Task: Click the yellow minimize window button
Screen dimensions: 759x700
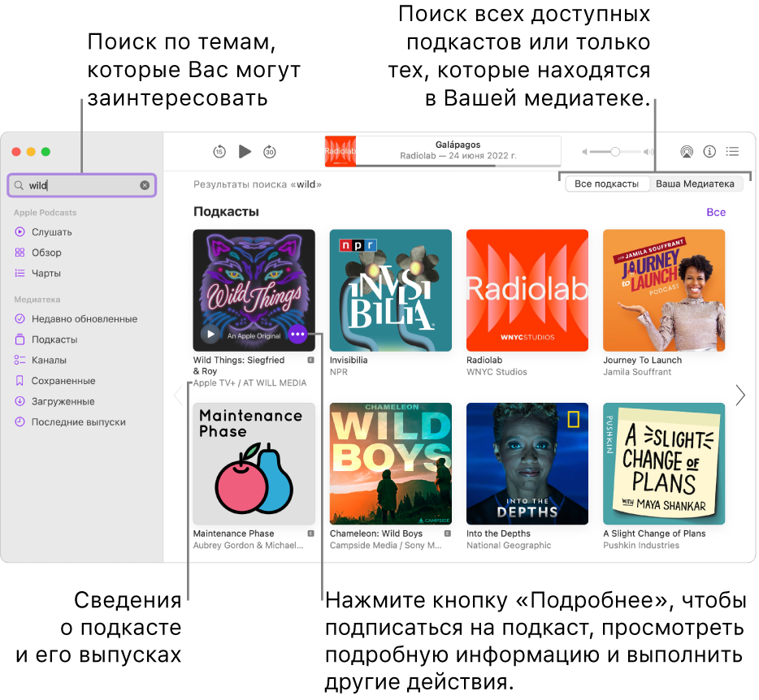Action: pyautogui.click(x=31, y=152)
